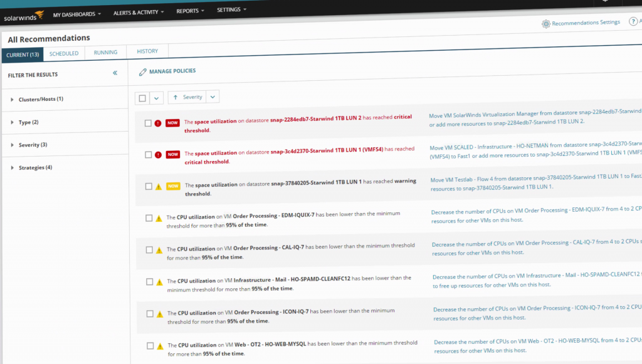Screen dimensions: 642x364
Task: Click critical icon for LUN 1 (VMFS4) row
Action: 159,155
